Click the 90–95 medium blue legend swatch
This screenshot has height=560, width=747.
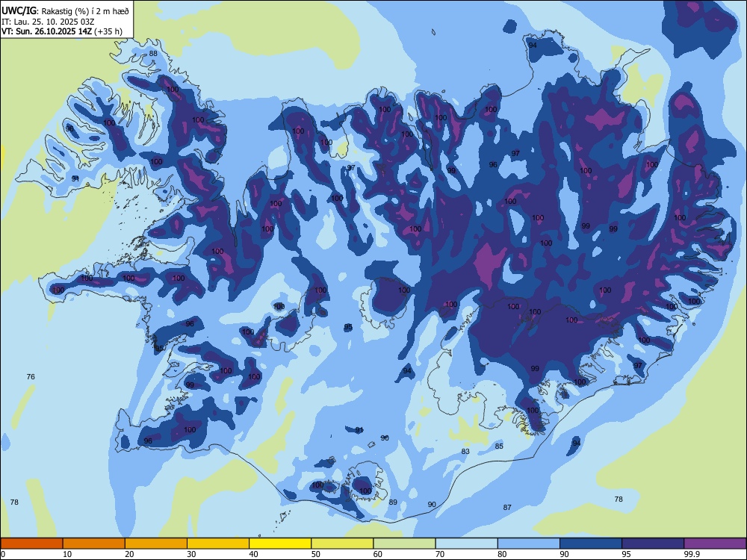coord(591,544)
